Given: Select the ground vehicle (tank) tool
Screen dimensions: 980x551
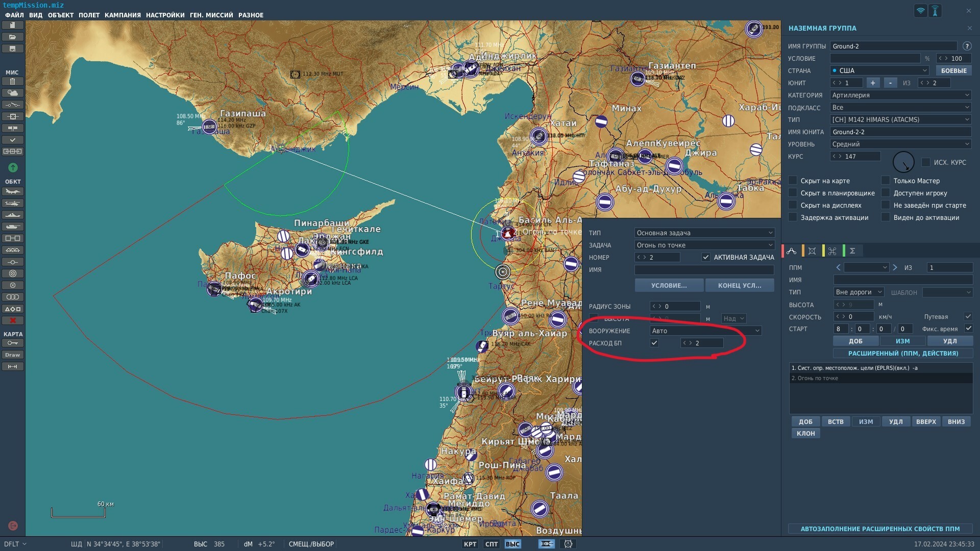Looking at the screenshot, I should (x=13, y=227).
